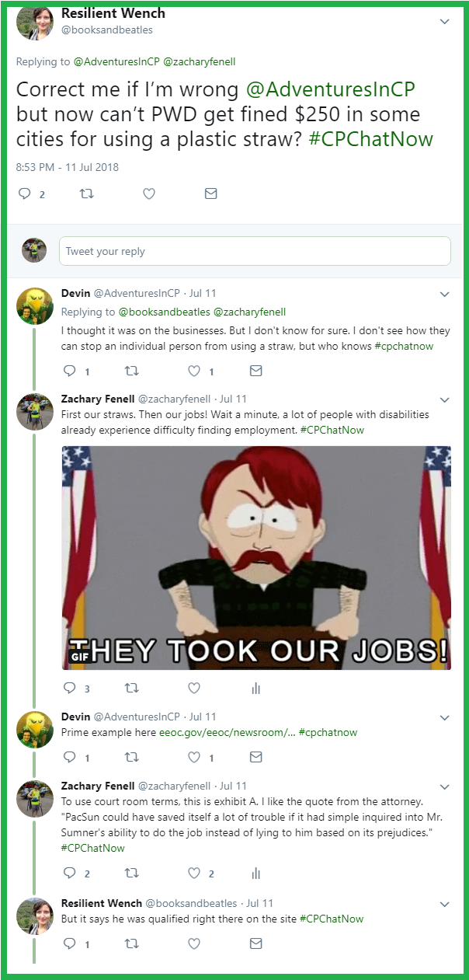Expand options chevron on Devin's first reply

(x=445, y=295)
